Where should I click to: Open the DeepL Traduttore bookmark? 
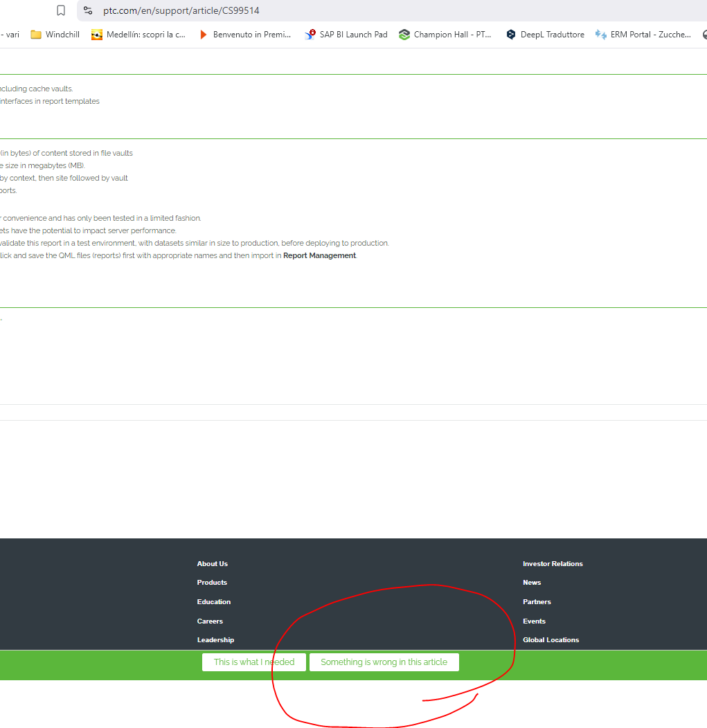545,34
